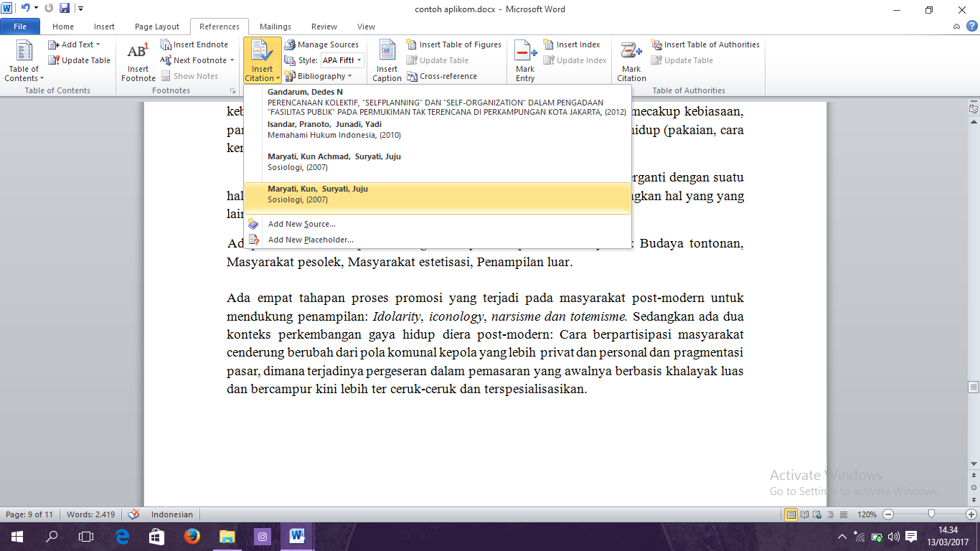
Task: Click the Insert Citation button
Action: coord(262,61)
